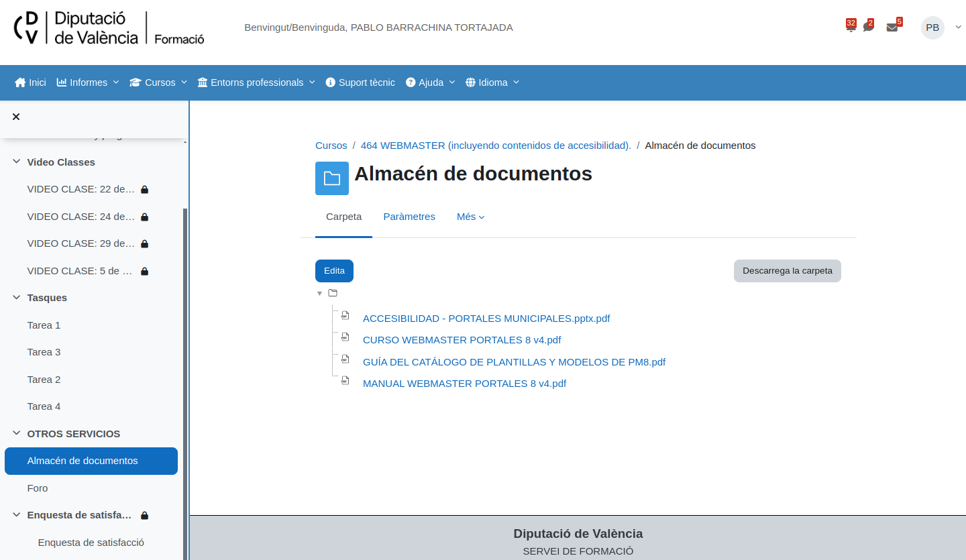Open the envelope messages icon with 5 badge
Viewport: 966px width, 560px height.
[x=892, y=27]
